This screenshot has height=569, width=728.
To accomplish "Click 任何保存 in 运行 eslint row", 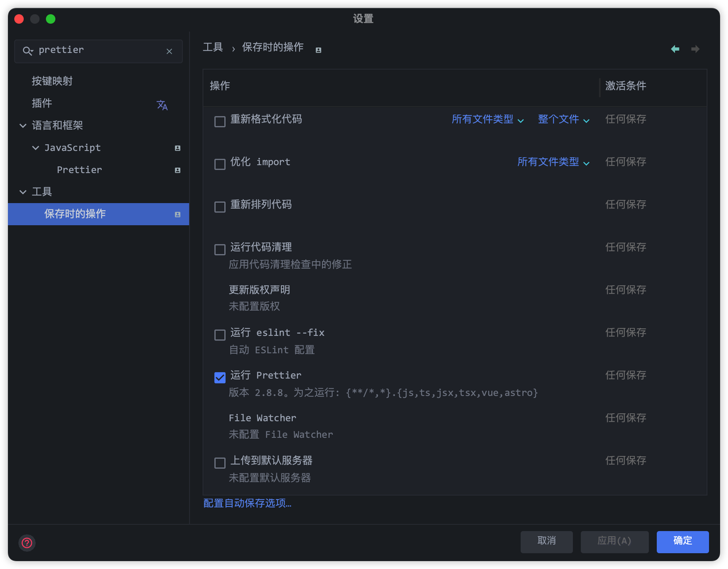I will pyautogui.click(x=626, y=333).
